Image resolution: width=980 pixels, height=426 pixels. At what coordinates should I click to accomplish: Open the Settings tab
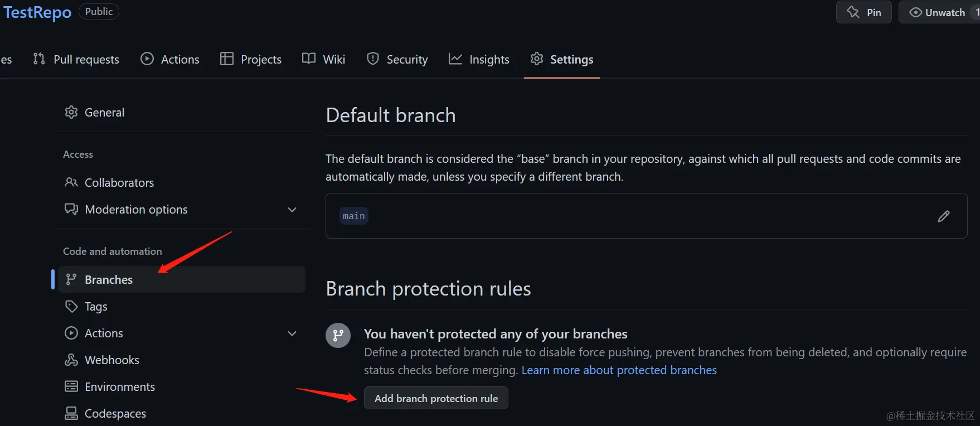(561, 59)
